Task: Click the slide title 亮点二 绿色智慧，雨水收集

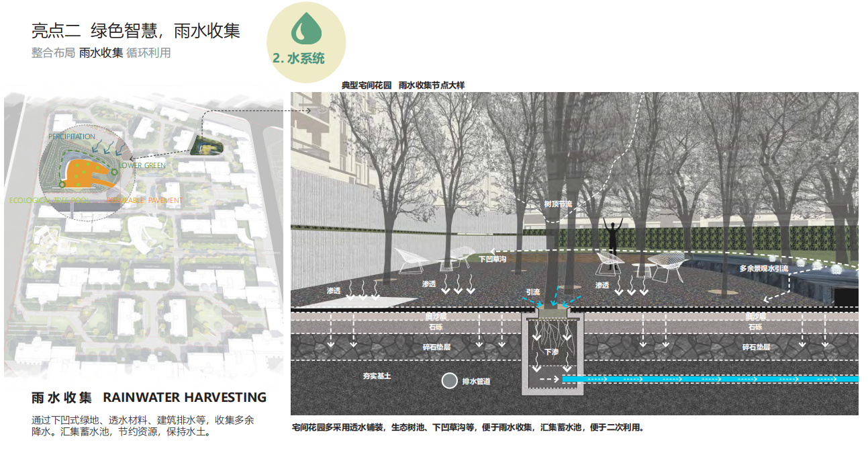Action: tap(136, 30)
